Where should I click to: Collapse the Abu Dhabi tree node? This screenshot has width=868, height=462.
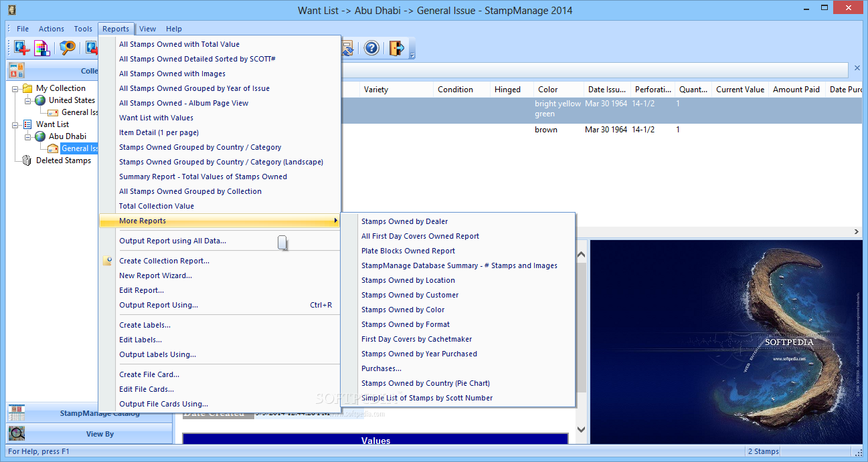[29, 136]
